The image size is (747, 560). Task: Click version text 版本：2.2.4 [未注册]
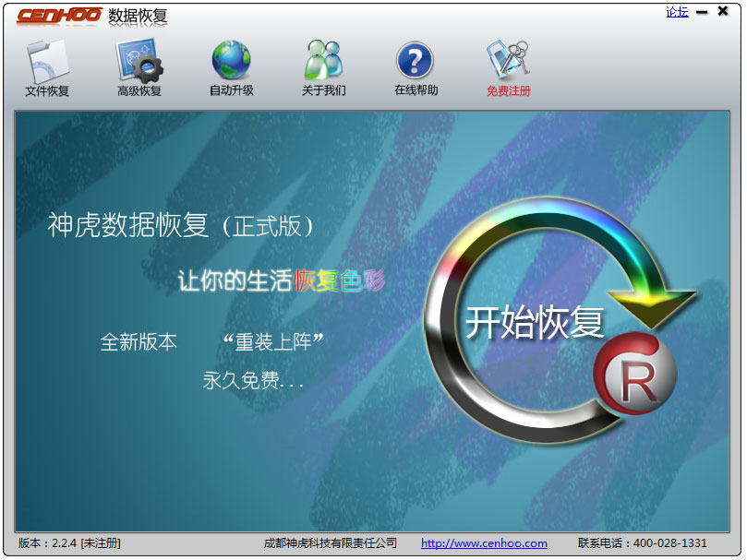69,542
